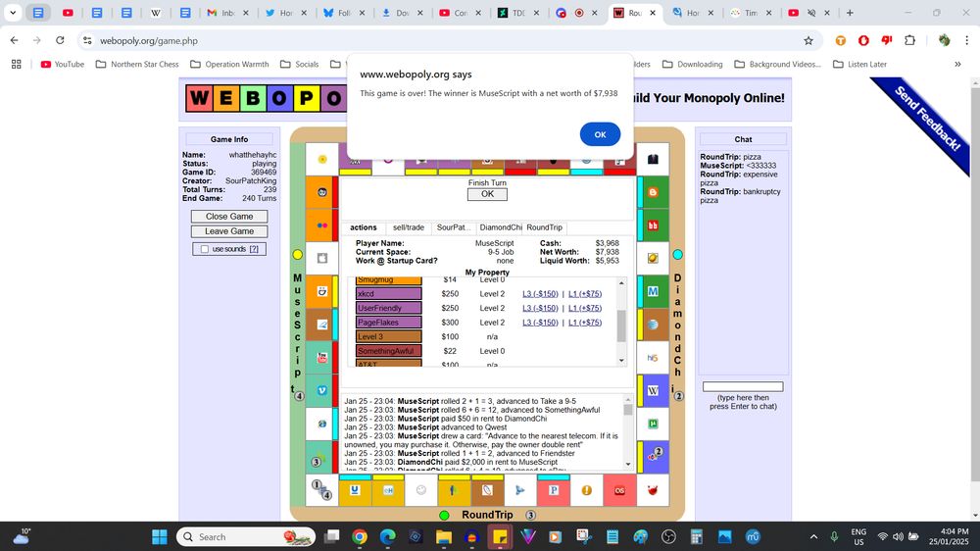Open the tab search dropdown arrow
980x551 pixels.
coord(13,13)
